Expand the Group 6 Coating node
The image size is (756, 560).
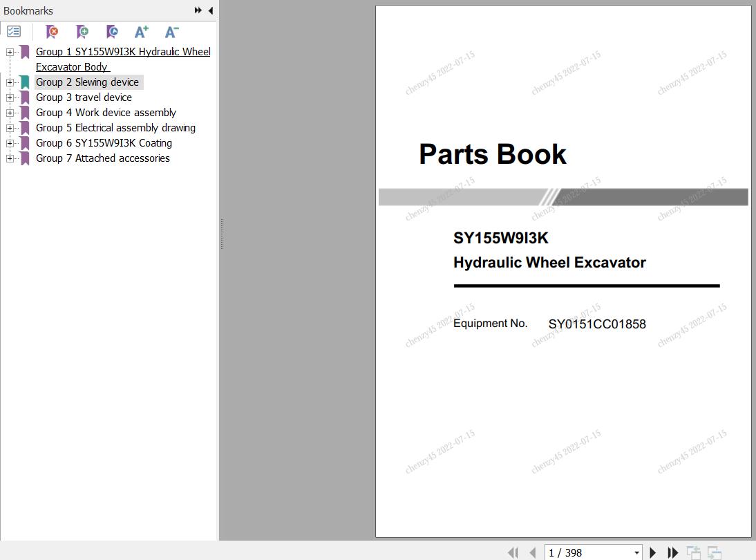pyautogui.click(x=10, y=143)
